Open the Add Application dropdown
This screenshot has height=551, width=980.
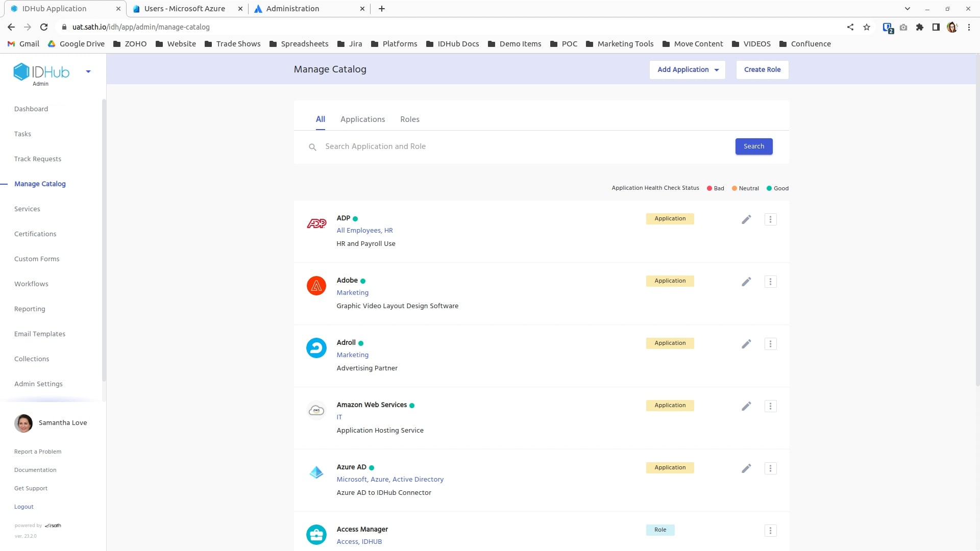point(687,70)
